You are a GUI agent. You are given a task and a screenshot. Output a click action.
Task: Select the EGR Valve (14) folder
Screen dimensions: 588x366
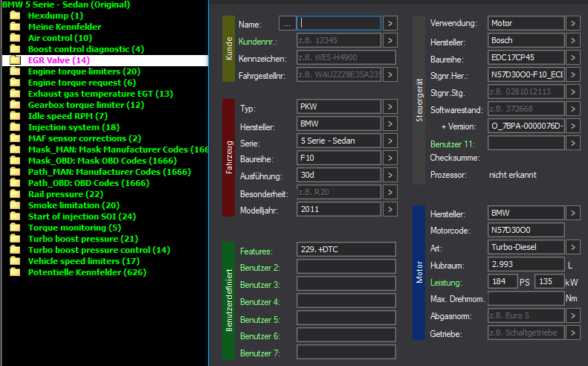[x=59, y=60]
